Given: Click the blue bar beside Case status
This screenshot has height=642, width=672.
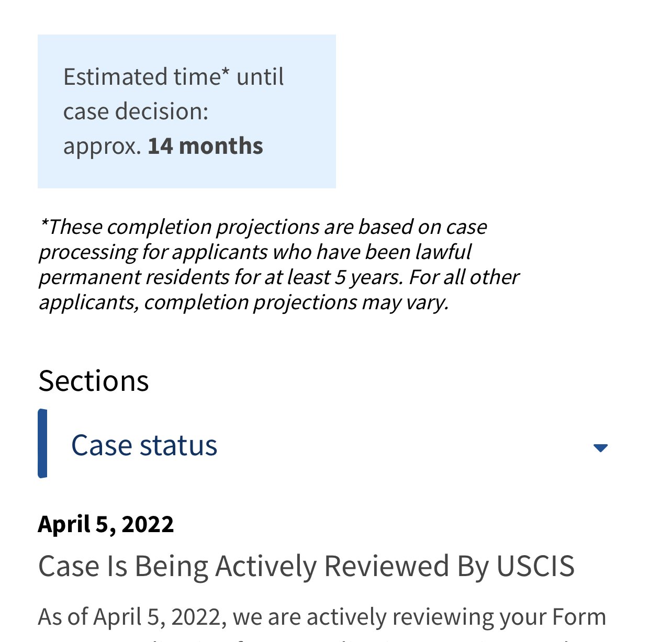Looking at the screenshot, I should click(42, 443).
